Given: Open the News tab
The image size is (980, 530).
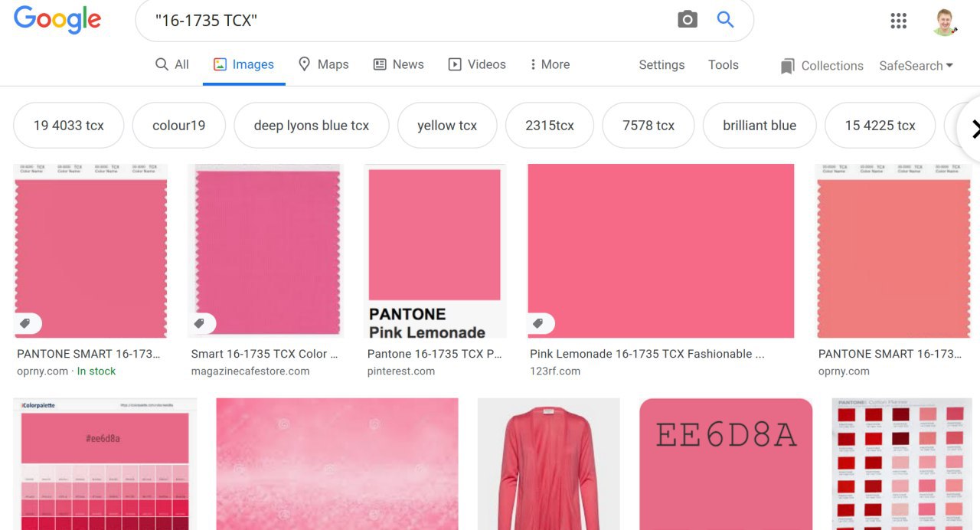Looking at the screenshot, I should pos(398,64).
